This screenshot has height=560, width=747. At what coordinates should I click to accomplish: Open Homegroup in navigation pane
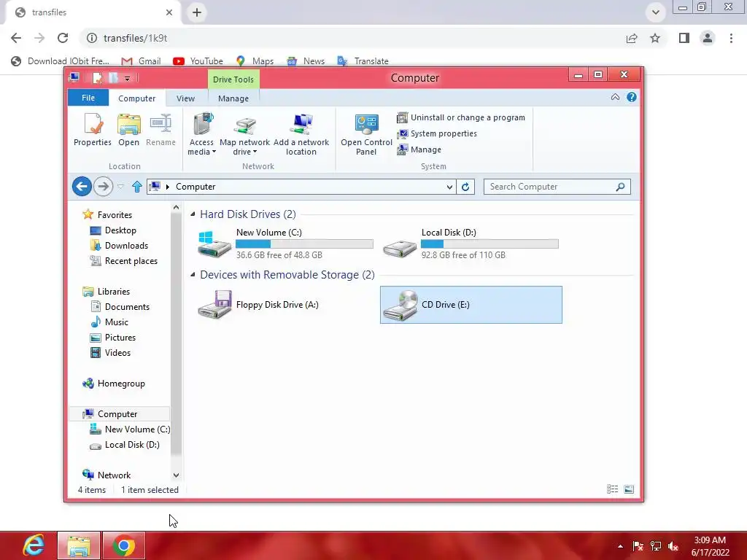[114, 384]
